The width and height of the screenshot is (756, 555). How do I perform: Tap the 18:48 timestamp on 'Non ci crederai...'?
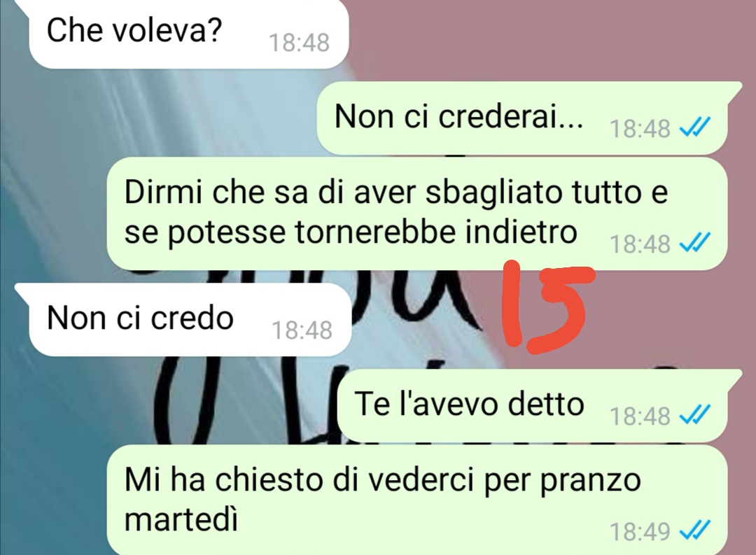[x=640, y=129]
